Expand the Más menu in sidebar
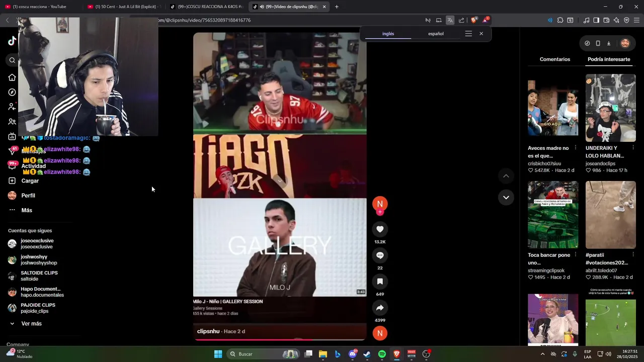The height and width of the screenshot is (362, 644). (20, 210)
